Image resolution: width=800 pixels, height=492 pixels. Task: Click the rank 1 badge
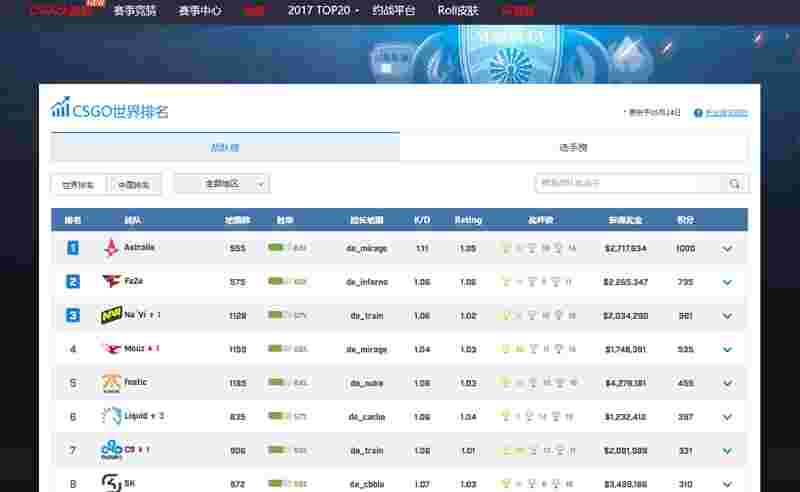[x=73, y=248]
